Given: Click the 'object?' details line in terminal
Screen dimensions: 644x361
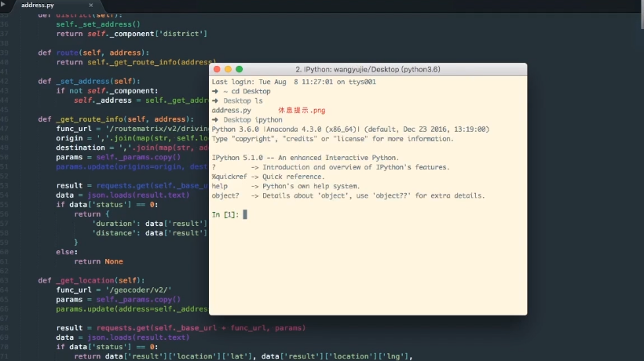Looking at the screenshot, I should [x=348, y=195].
